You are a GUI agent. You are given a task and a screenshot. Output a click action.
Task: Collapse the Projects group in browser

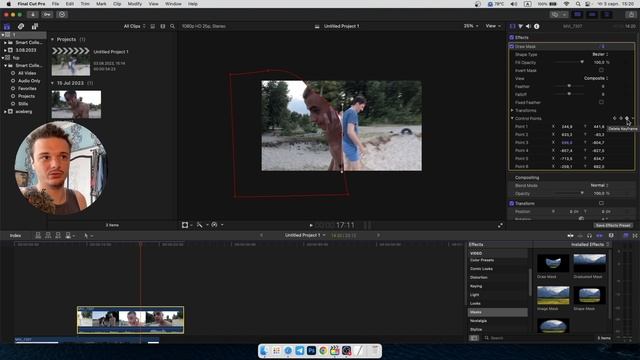[x=52, y=40]
